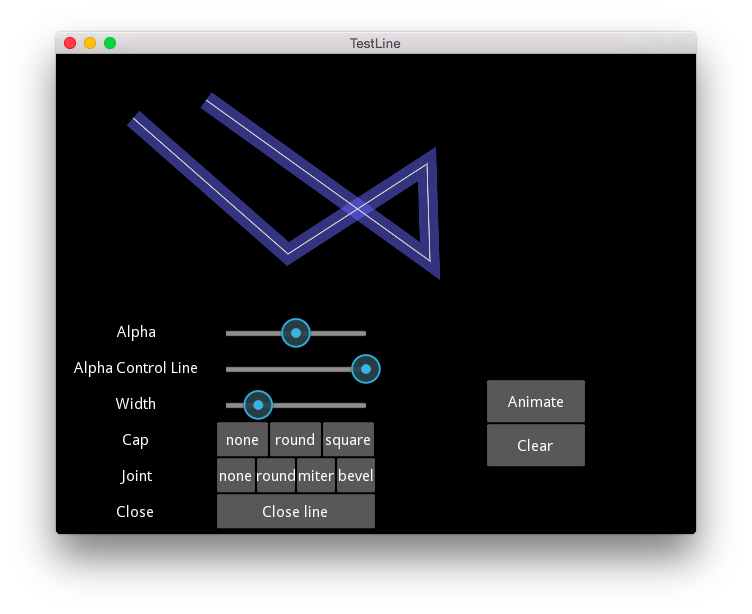Viewport: 752px width, 614px height.
Task: Choose 'none' in the Joint row
Action: coord(235,475)
